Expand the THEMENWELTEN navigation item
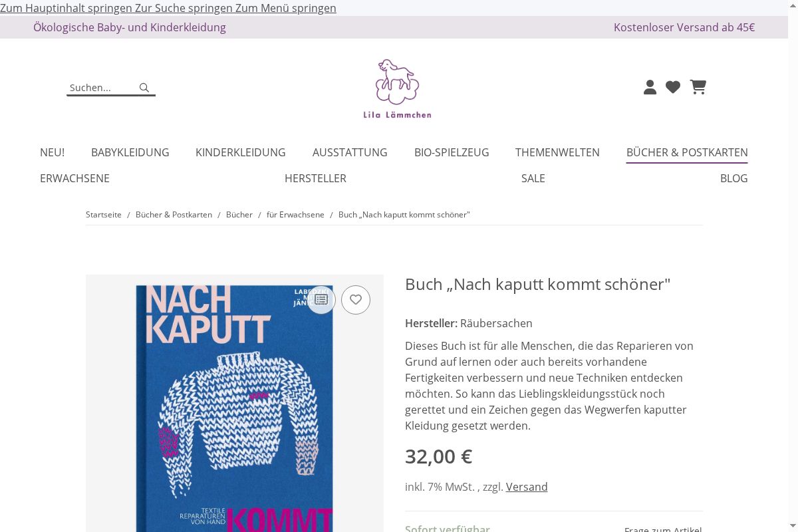The width and height of the screenshot is (798, 532). (x=557, y=152)
